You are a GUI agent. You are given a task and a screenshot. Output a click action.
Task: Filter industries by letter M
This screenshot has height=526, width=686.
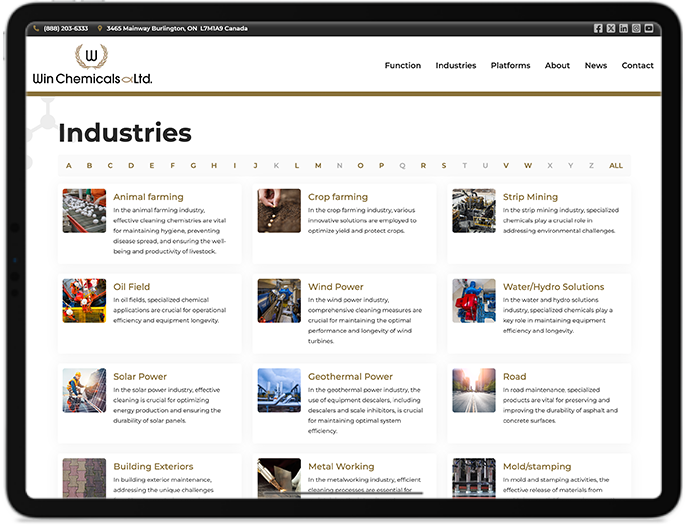pyautogui.click(x=319, y=166)
